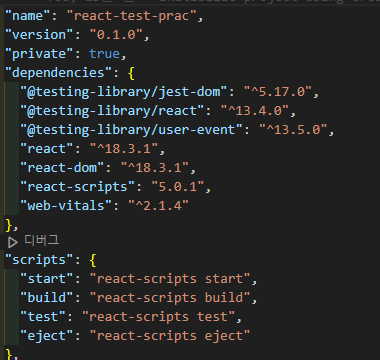380x360 pixels.
Task: Click the "react-scripts test" value
Action: [159, 317]
